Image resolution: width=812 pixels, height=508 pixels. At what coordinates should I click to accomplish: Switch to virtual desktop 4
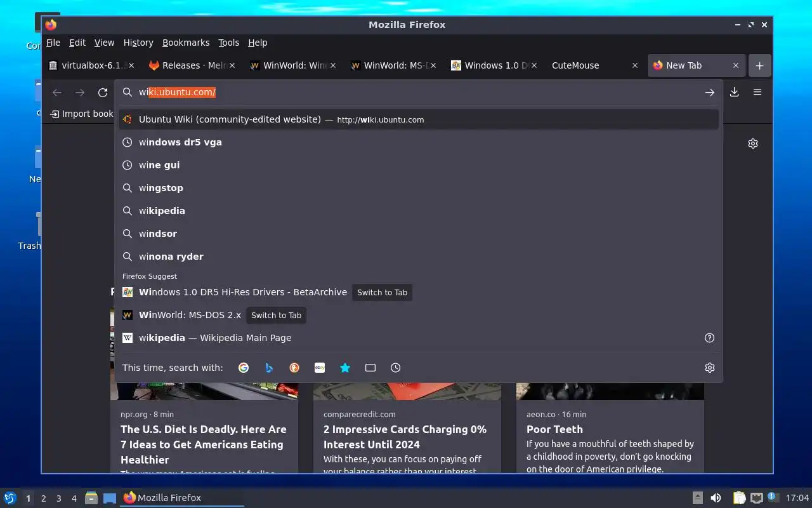coord(74,498)
